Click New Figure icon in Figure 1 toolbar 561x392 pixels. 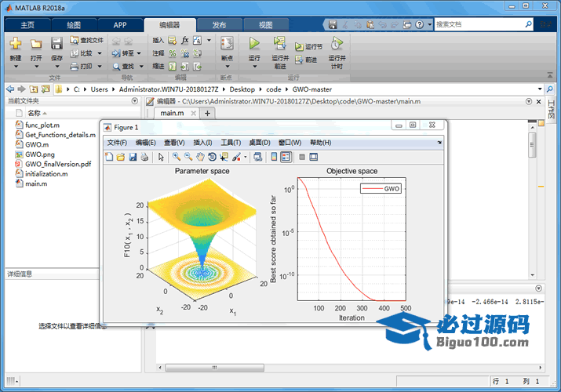[x=109, y=157]
